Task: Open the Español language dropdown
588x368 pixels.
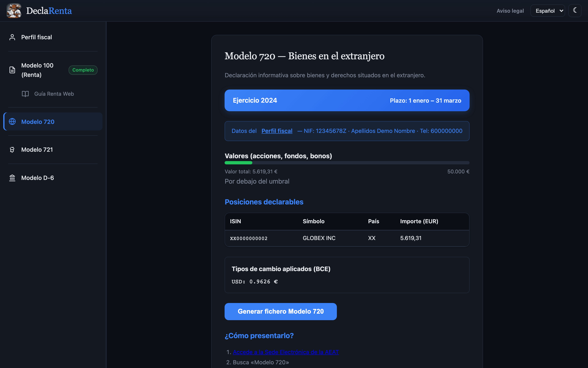Action: [x=548, y=11]
